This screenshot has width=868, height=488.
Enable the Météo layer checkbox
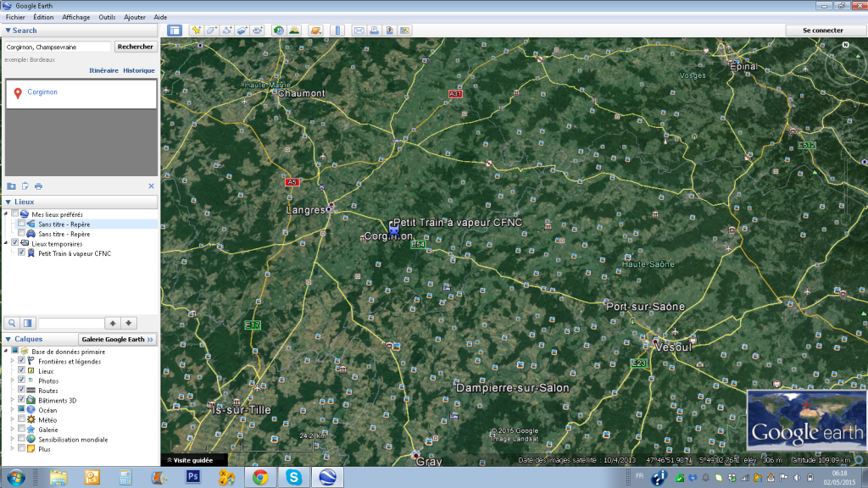pos(21,419)
